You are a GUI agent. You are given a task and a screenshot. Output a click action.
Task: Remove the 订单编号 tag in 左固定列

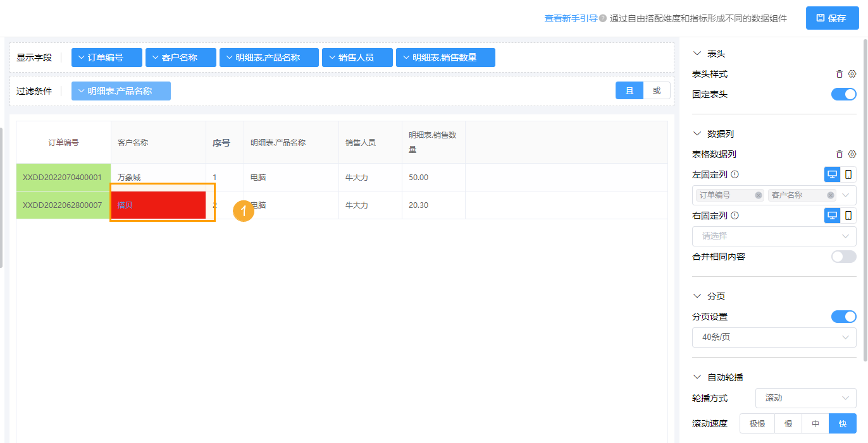tap(759, 195)
